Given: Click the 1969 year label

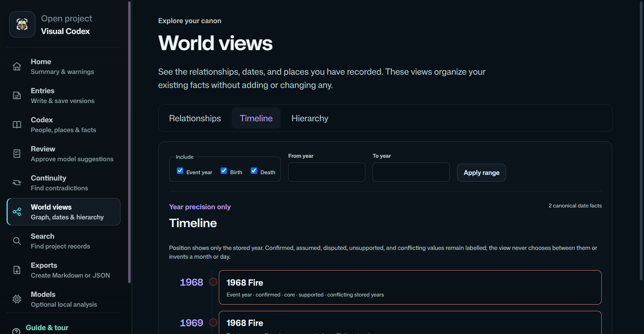Looking at the screenshot, I should click(192, 323).
